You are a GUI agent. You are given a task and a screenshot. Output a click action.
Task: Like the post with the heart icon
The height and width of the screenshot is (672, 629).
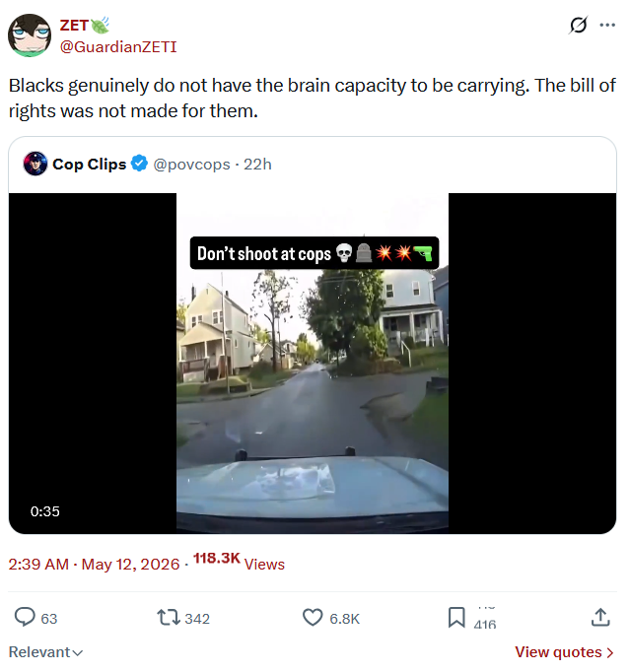click(313, 618)
